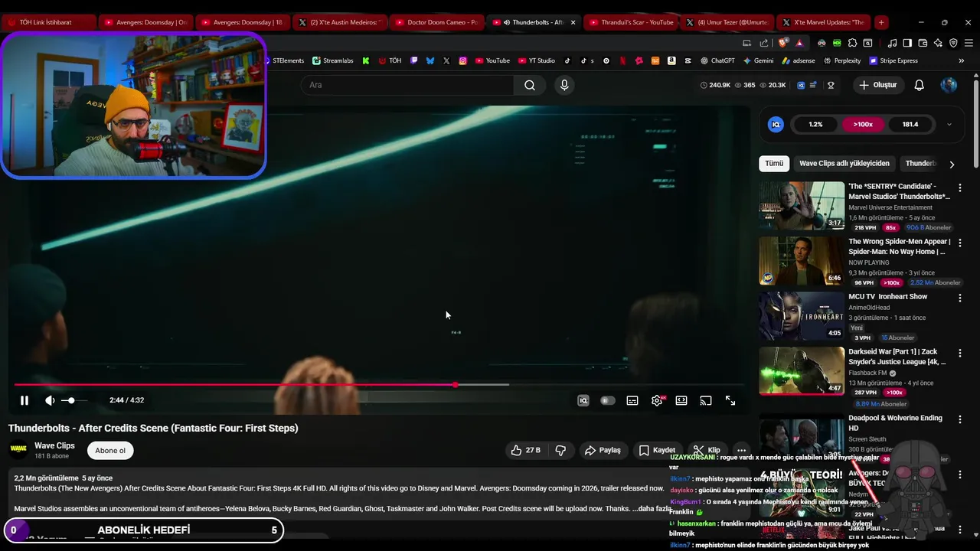Screen dimensions: 980x551
Task: Switch to Thranduil's Scar - YouTube tab
Action: coord(629,22)
